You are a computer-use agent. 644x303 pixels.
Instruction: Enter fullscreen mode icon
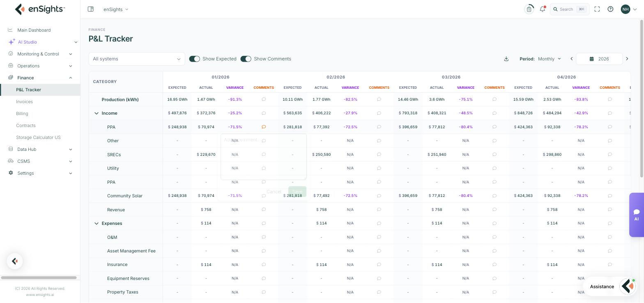coord(597,9)
